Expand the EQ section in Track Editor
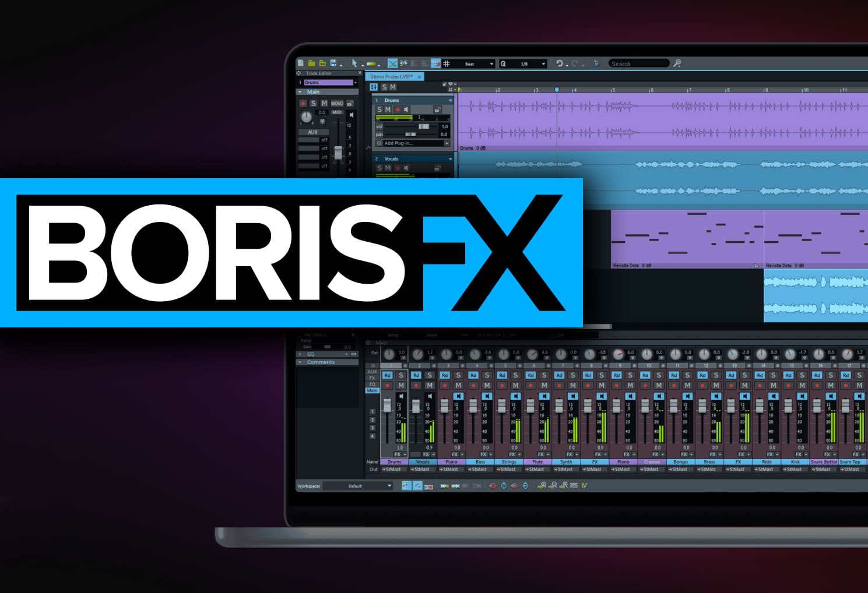Image resolution: width=868 pixels, height=593 pixels. point(300,354)
